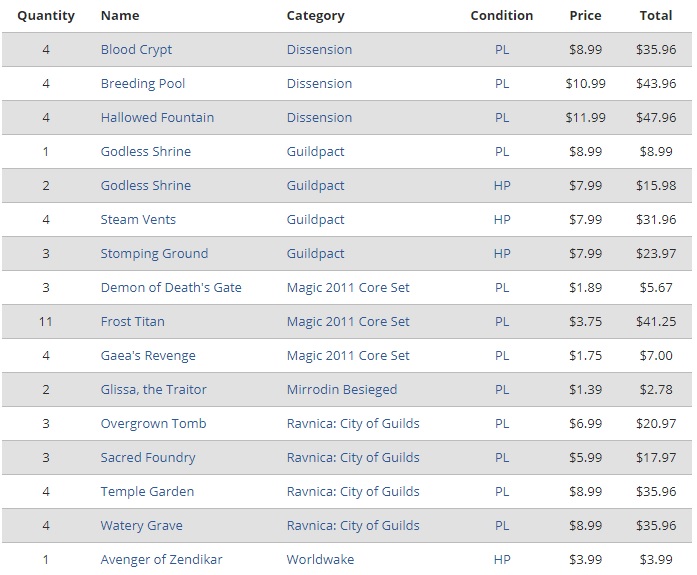Image resolution: width=697 pixels, height=575 pixels.
Task: Click the Dissension category for Blood Crypt
Action: [319, 50]
